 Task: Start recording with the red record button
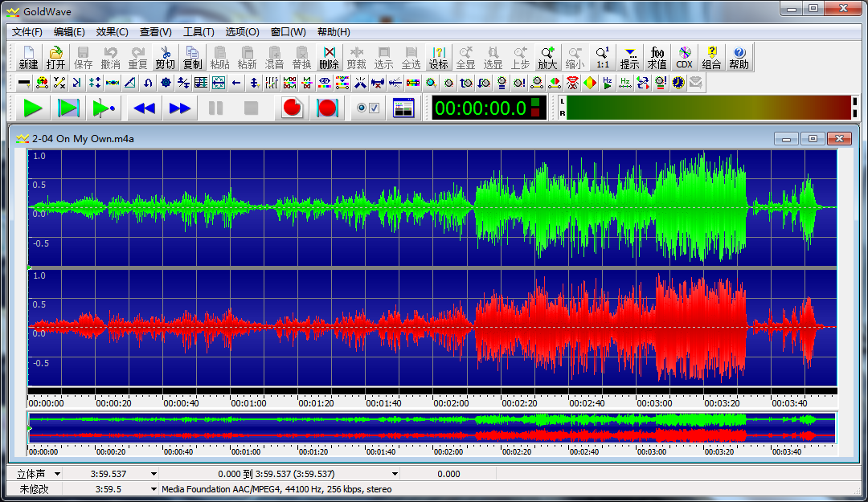point(292,108)
